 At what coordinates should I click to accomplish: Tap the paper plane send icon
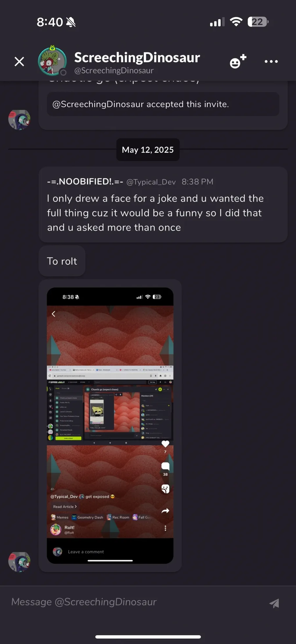[x=274, y=603]
